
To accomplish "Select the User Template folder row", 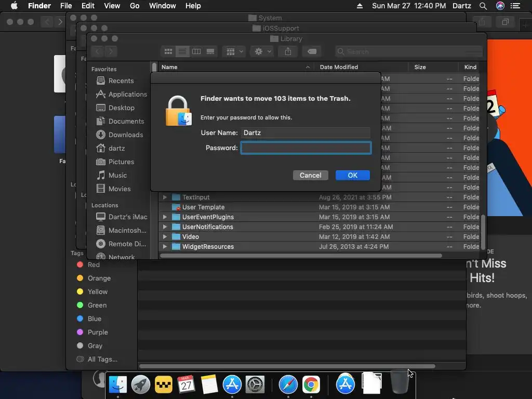I will point(319,207).
